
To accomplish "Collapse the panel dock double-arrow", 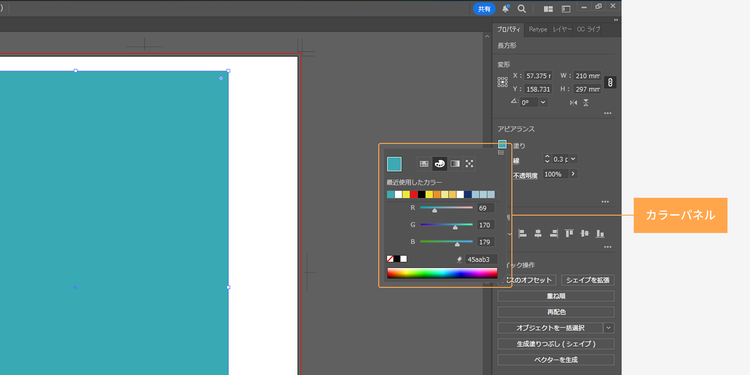I will (616, 20).
